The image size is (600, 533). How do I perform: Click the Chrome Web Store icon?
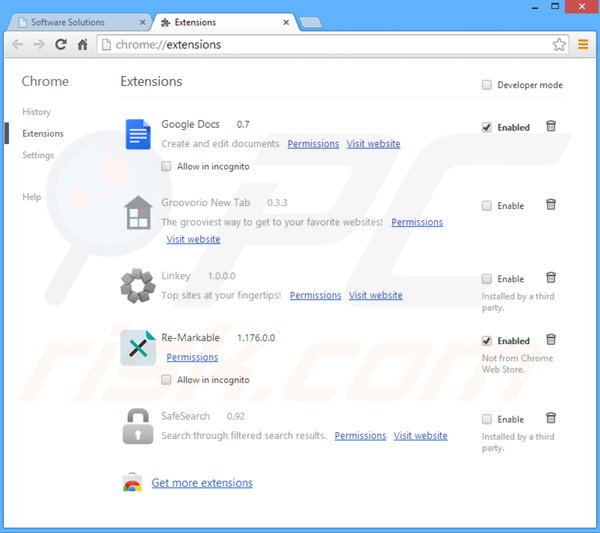click(x=132, y=482)
